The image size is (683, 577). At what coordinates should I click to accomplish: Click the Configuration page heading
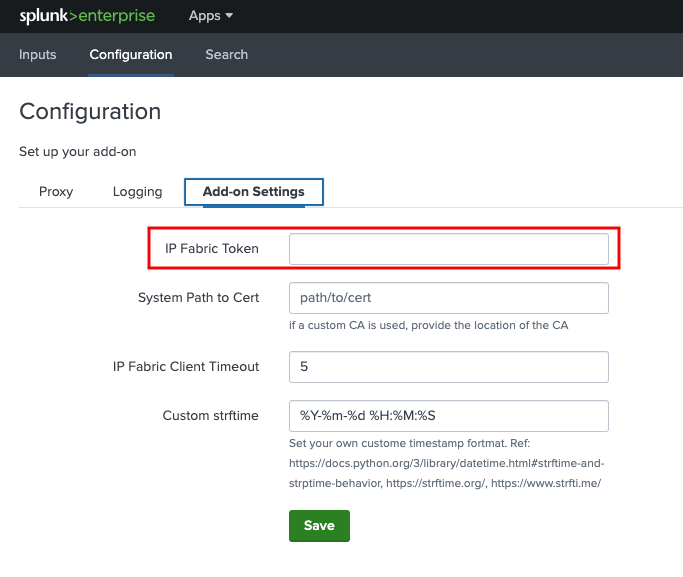(x=90, y=111)
